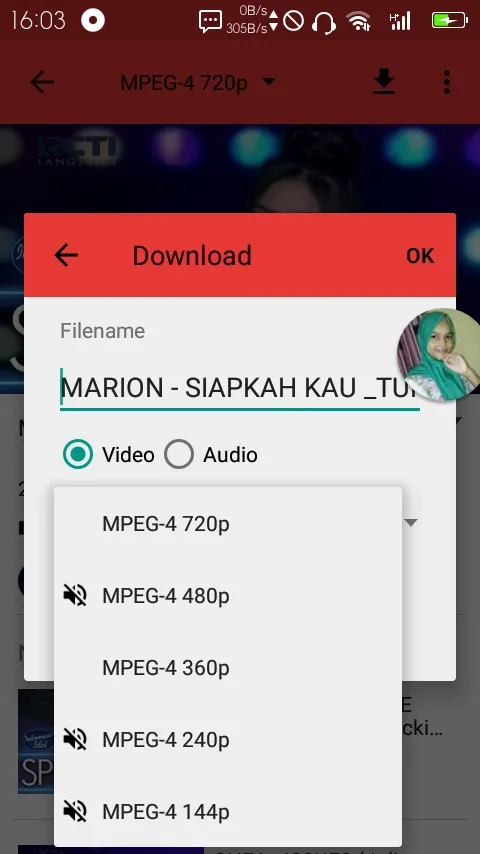
Task: Tap the message notification icon in status bar
Action: point(210,22)
